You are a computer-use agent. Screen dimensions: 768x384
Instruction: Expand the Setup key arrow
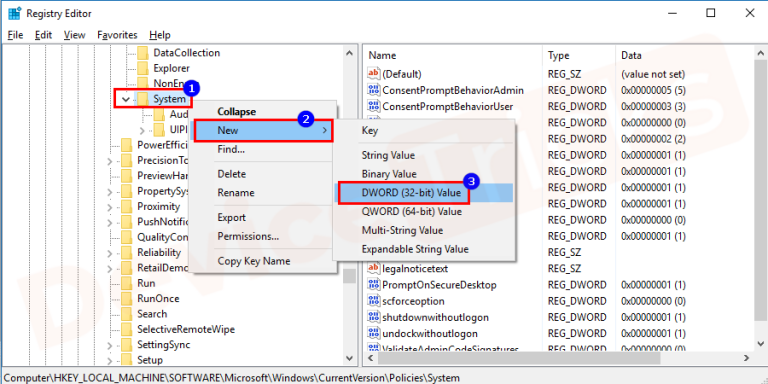coord(110,360)
